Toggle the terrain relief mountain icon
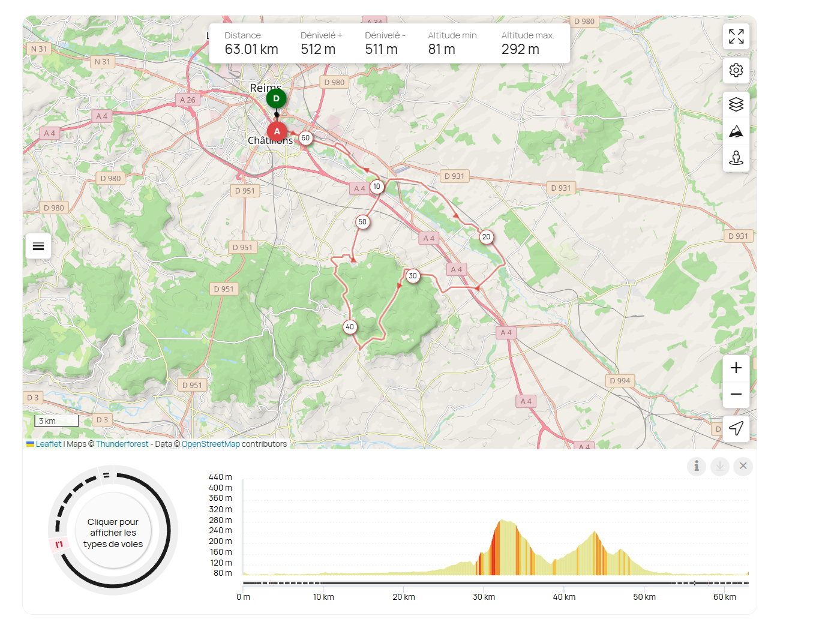This screenshot has width=840, height=643. click(736, 131)
